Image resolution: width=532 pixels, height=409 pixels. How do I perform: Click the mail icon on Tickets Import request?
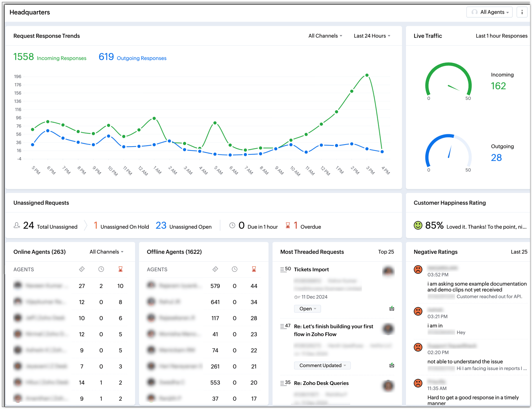click(392, 309)
